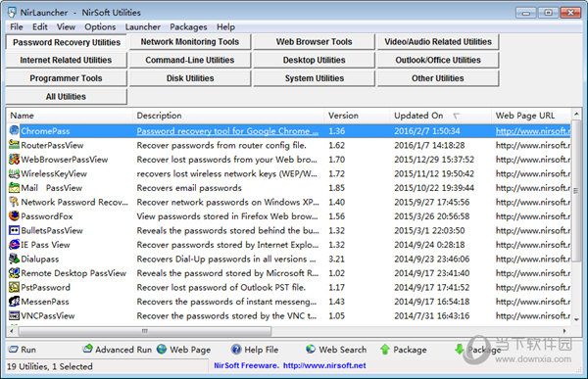Open the Edit menu

[x=40, y=27]
